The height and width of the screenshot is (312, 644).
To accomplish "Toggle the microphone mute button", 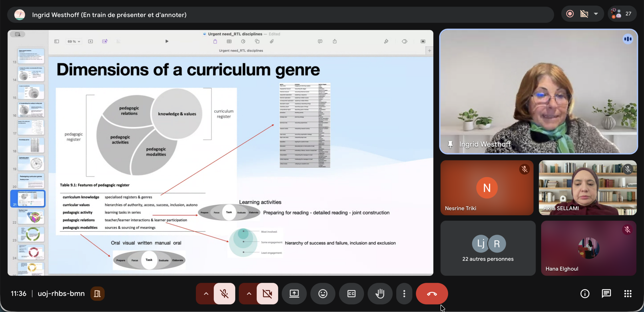I will [224, 294].
